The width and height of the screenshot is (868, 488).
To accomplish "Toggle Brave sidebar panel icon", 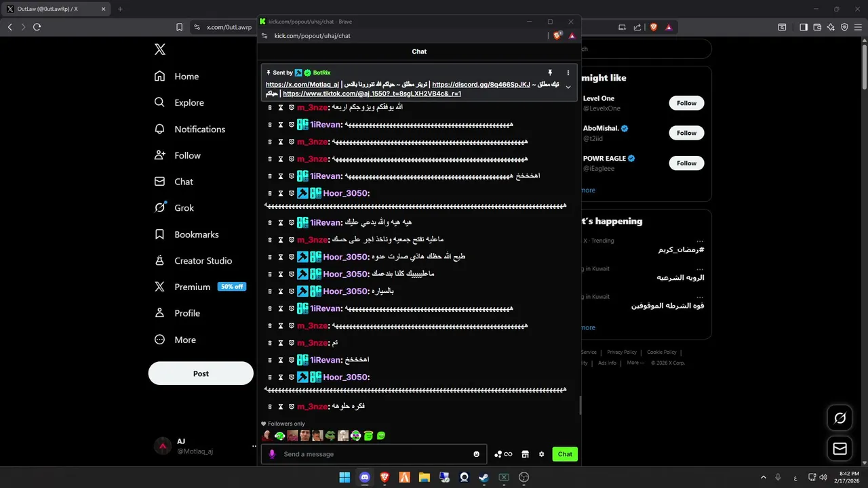I will point(804,27).
